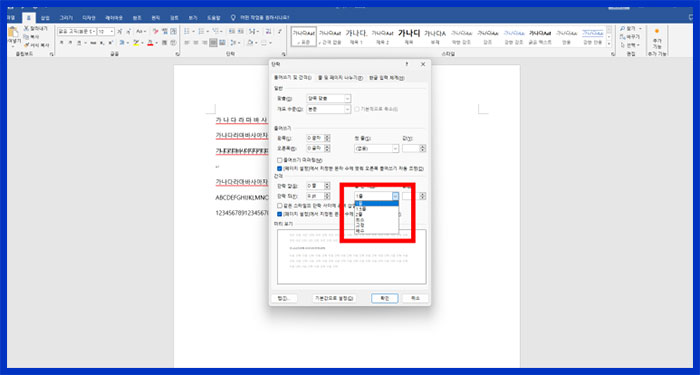The width and height of the screenshot is (700, 375).
Task: Click the dialog help question mark button
Action: pyautogui.click(x=407, y=64)
